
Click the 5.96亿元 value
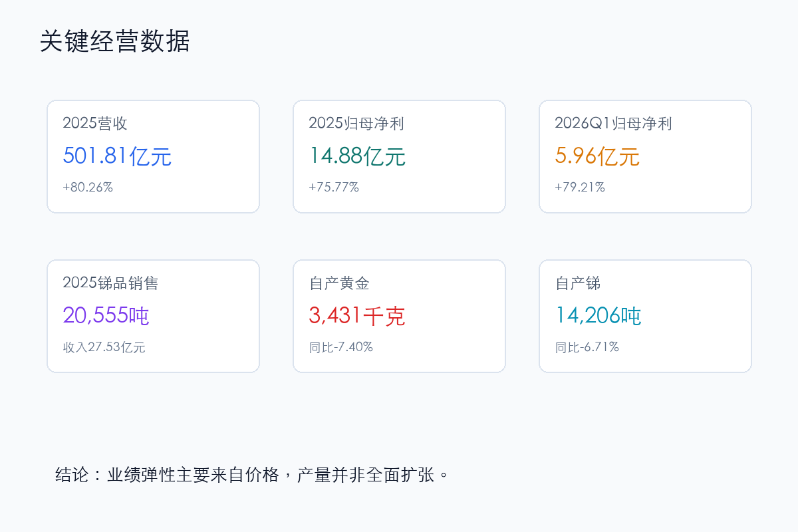tap(597, 156)
